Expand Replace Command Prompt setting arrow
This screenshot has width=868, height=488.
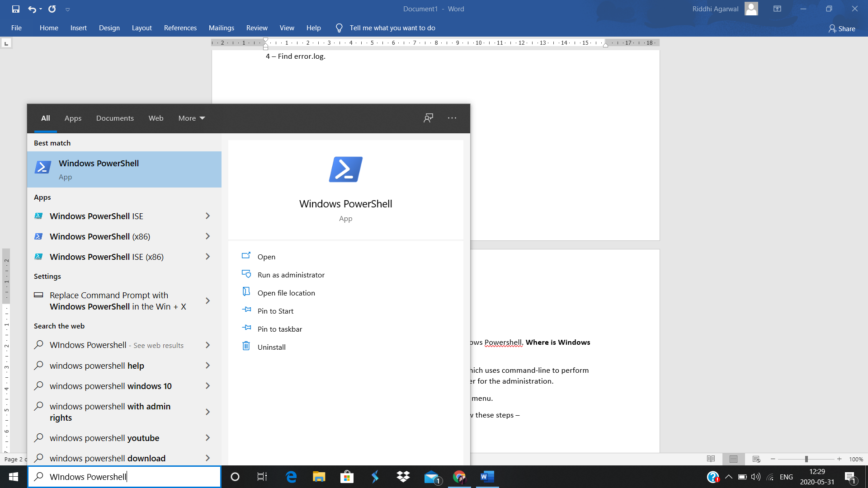[x=208, y=300]
